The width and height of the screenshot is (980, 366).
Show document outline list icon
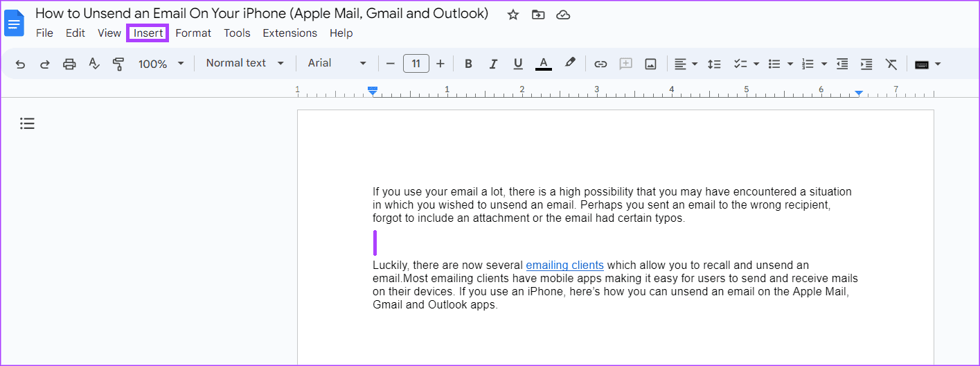pyautogui.click(x=27, y=123)
